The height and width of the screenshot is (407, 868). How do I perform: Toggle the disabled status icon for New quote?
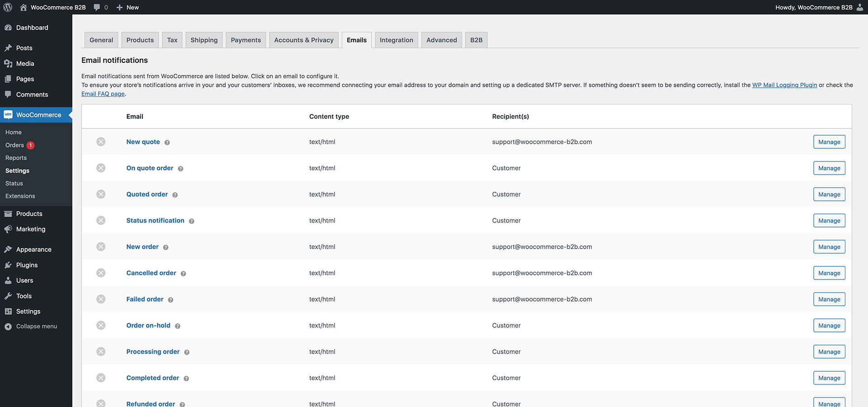101,142
